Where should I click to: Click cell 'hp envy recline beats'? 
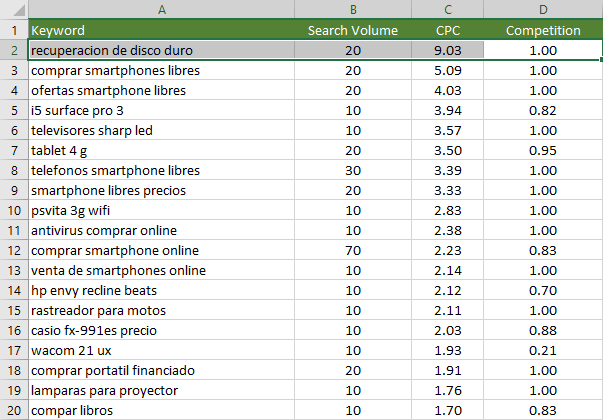tap(162, 290)
